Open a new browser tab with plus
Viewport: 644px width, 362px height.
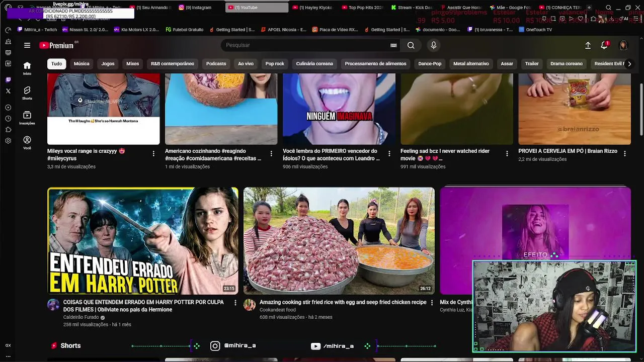click(589, 8)
